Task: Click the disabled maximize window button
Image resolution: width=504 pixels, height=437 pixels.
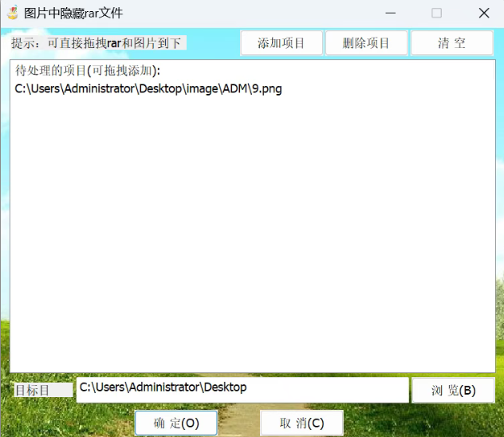Action: click(x=436, y=13)
